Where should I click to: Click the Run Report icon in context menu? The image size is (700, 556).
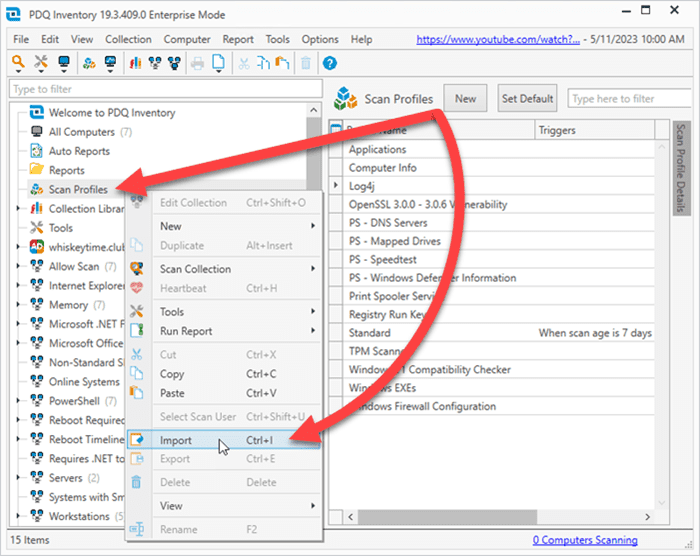click(x=137, y=330)
